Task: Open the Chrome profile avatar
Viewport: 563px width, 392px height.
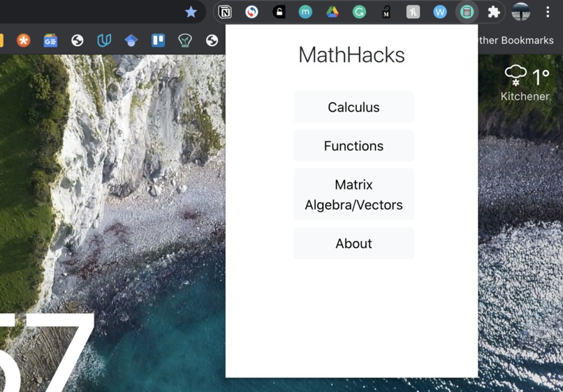Action: [x=520, y=12]
